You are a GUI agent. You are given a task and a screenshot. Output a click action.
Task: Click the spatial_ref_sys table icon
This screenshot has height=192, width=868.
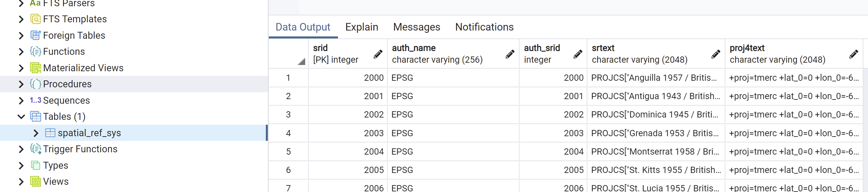point(50,133)
